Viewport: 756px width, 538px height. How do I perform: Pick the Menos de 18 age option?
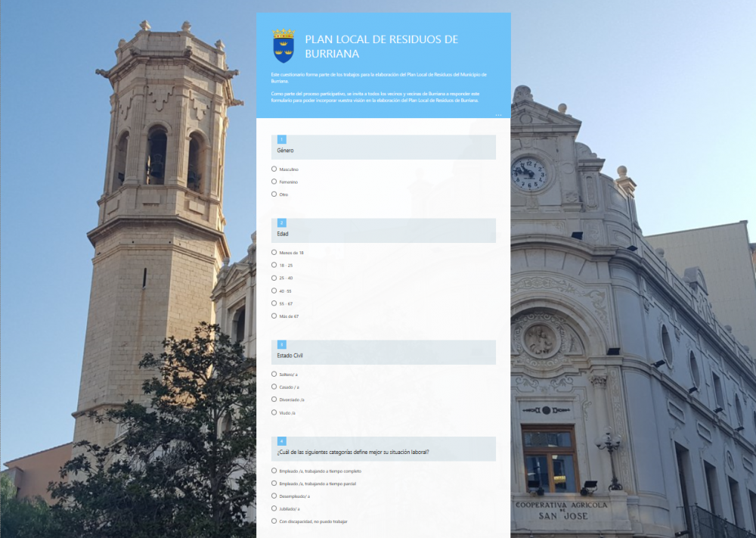point(274,252)
